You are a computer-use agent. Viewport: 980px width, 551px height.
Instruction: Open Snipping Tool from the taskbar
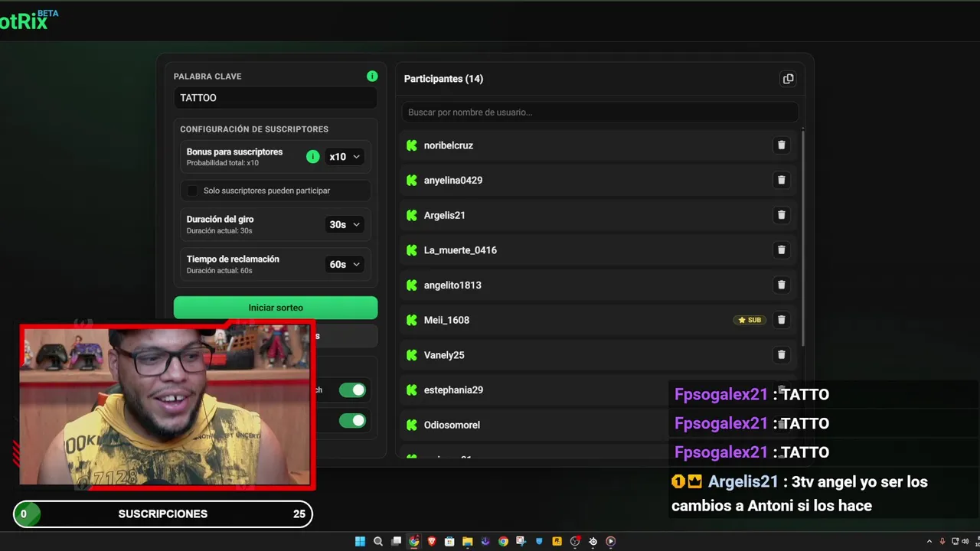pos(521,541)
